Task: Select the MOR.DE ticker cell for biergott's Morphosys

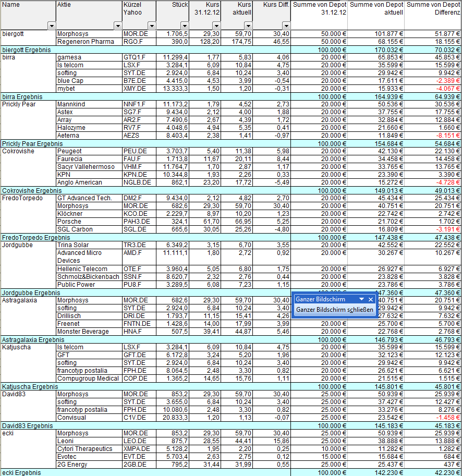Action: pos(139,34)
